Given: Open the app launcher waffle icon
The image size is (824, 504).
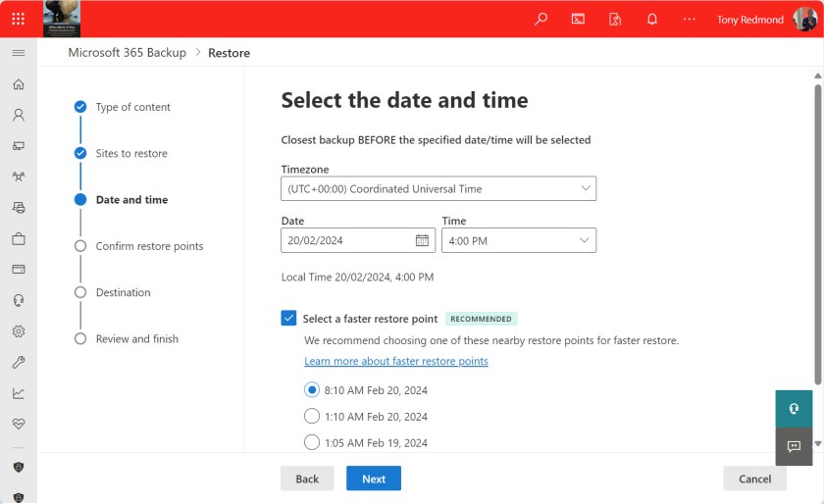Looking at the screenshot, I should [x=18, y=19].
